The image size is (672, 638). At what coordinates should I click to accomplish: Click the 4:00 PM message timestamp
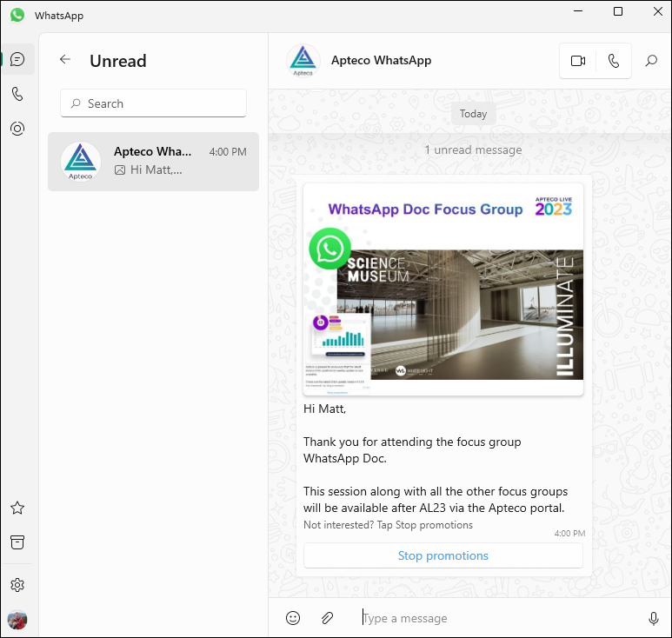click(x=569, y=534)
